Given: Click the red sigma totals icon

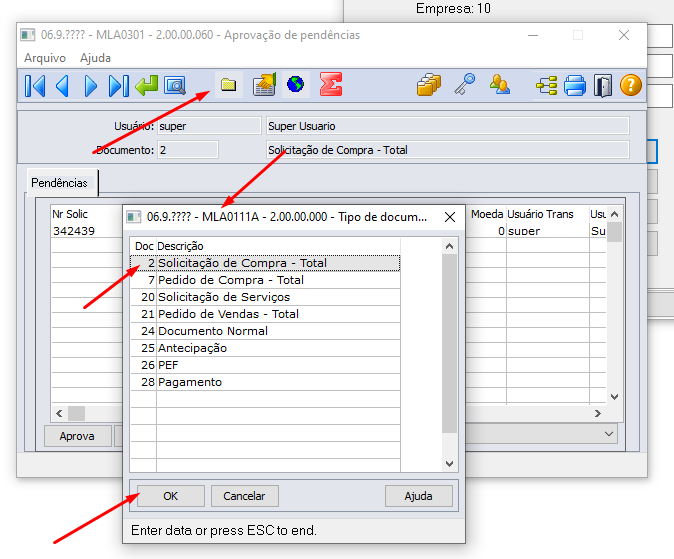Looking at the screenshot, I should click(x=331, y=84).
